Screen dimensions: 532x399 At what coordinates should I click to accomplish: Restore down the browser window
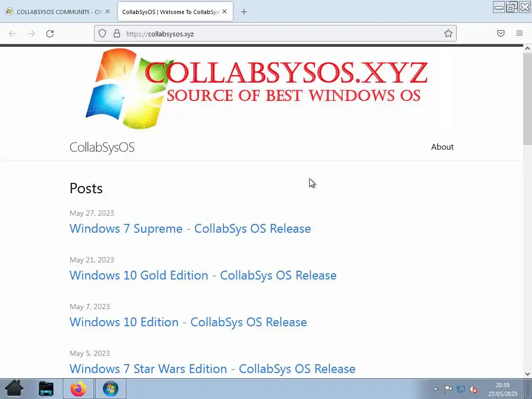(512, 7)
